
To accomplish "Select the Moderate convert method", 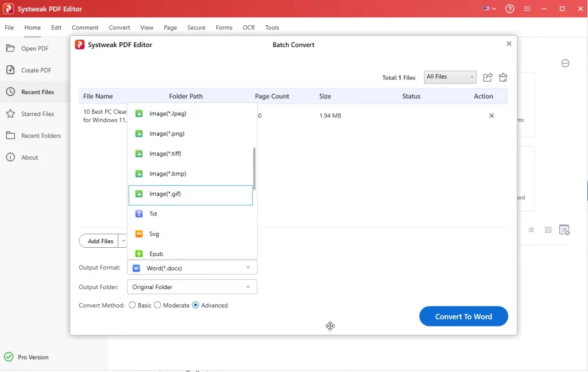I will click(x=157, y=305).
